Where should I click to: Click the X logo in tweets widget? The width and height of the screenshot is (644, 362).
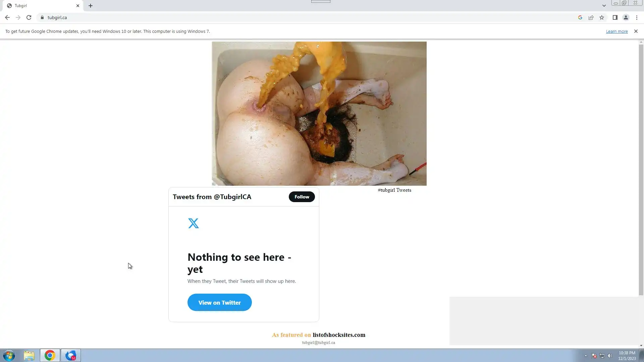pos(193,223)
